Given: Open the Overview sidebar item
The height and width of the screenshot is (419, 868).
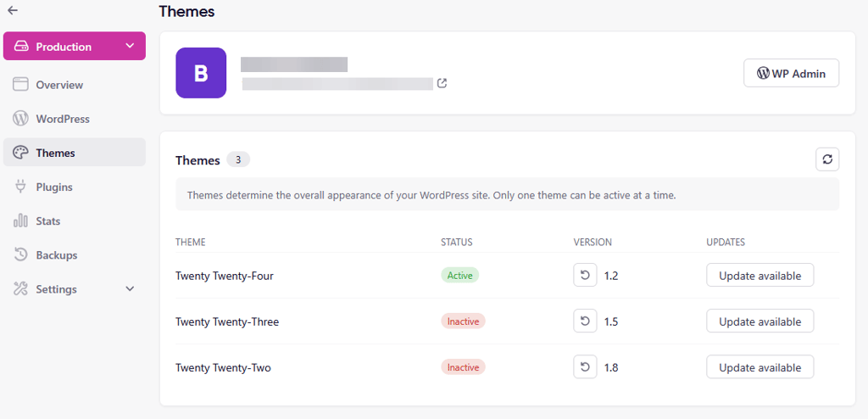Looking at the screenshot, I should tap(75, 85).
